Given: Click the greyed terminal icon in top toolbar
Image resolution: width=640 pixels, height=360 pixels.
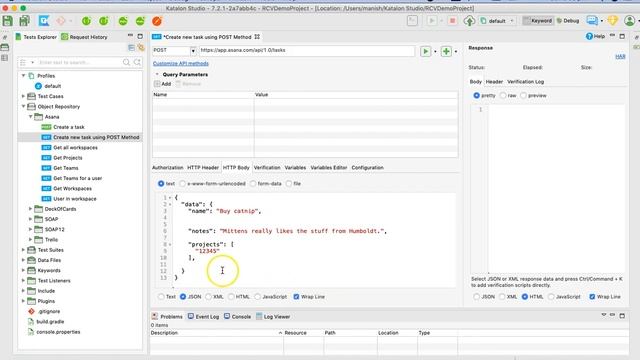Looking at the screenshot, I should click(x=412, y=20).
